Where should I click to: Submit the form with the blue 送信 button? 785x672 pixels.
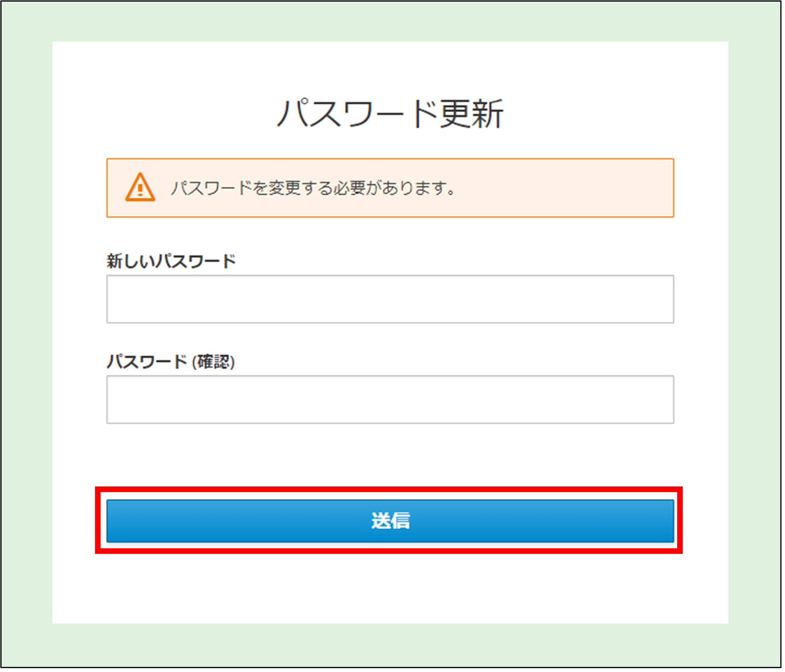coord(390,521)
